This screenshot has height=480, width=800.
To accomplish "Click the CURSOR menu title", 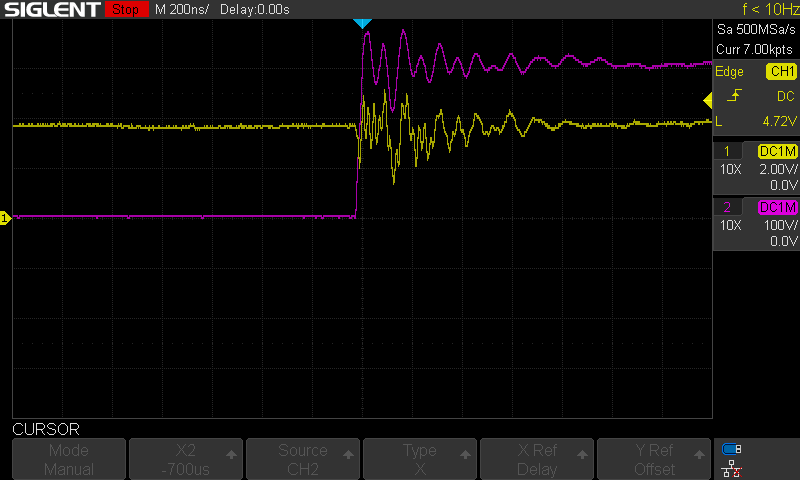I will point(46,430).
